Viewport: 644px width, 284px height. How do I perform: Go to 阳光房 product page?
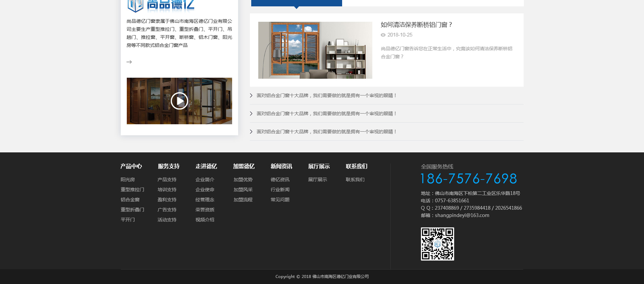128,180
